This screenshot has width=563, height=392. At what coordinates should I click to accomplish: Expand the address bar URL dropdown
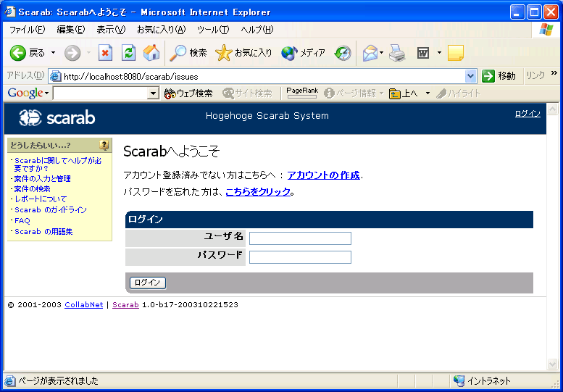pyautogui.click(x=470, y=76)
